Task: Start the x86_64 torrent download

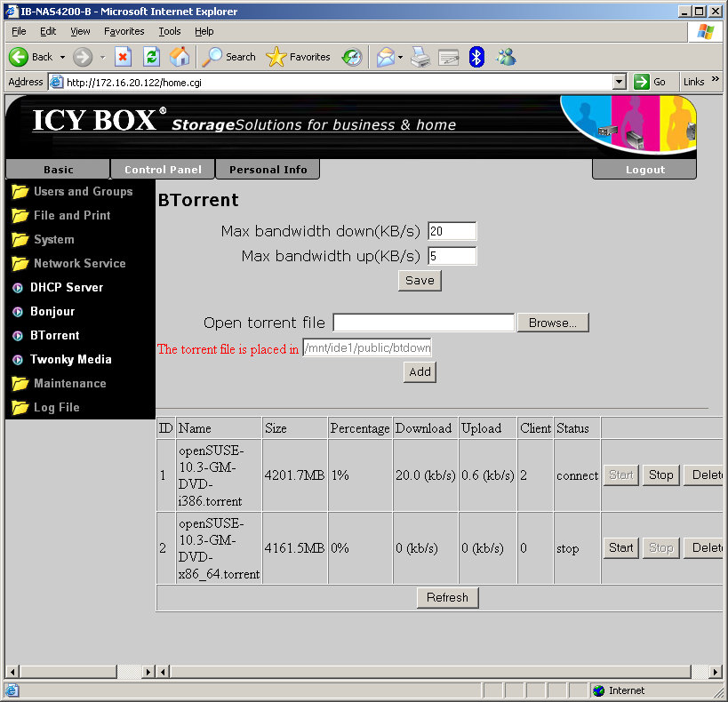Action: click(x=620, y=548)
